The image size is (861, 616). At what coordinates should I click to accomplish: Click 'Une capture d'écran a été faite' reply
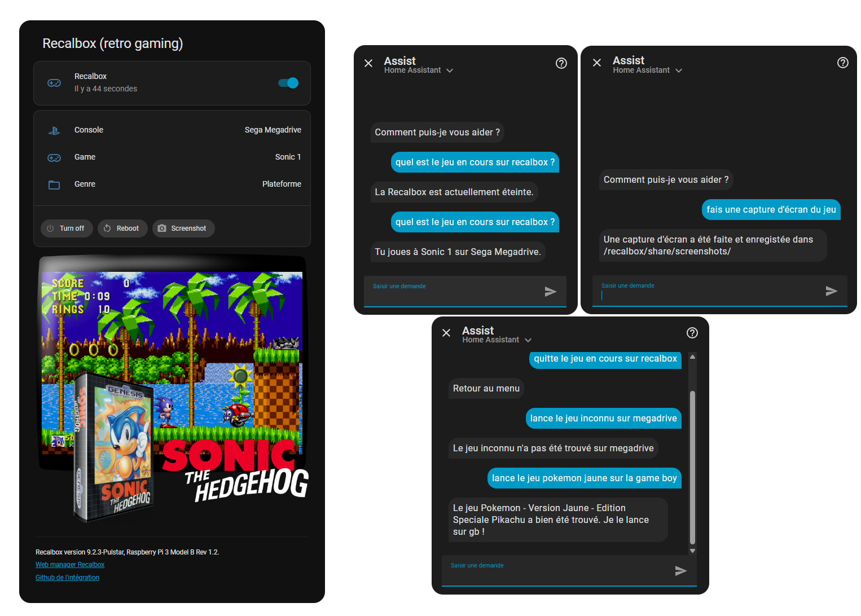tap(713, 245)
